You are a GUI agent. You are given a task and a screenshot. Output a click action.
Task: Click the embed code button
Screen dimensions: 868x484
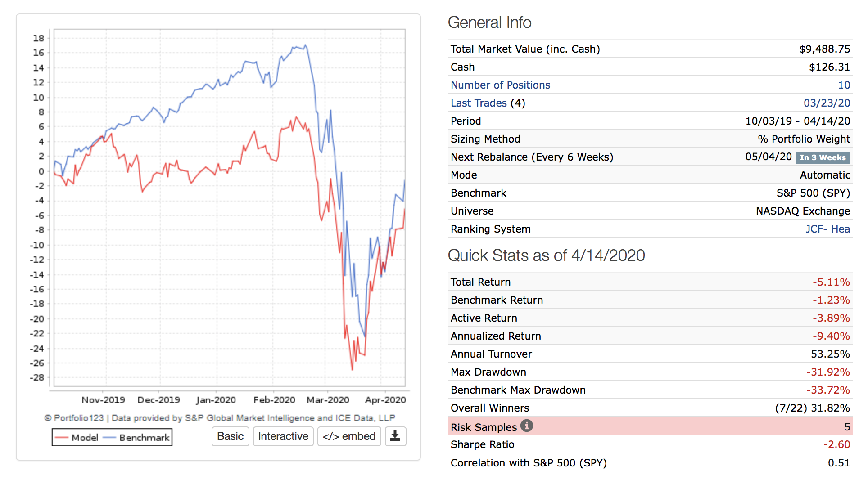pos(349,436)
